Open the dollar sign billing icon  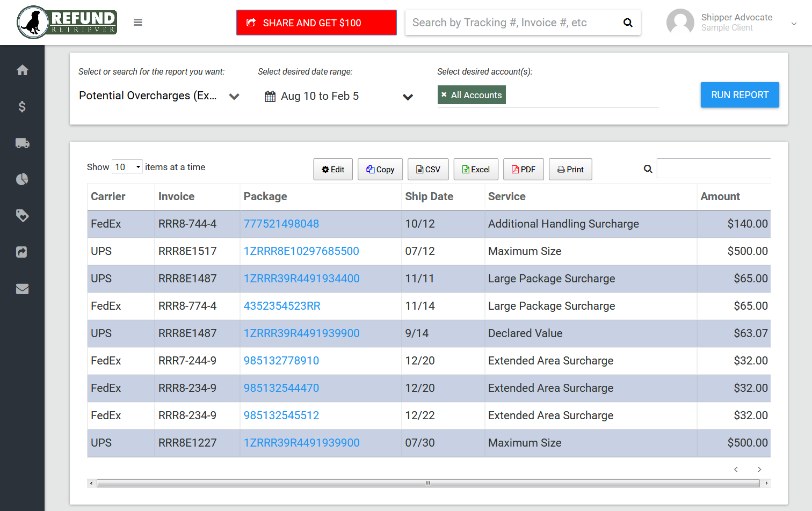click(22, 107)
